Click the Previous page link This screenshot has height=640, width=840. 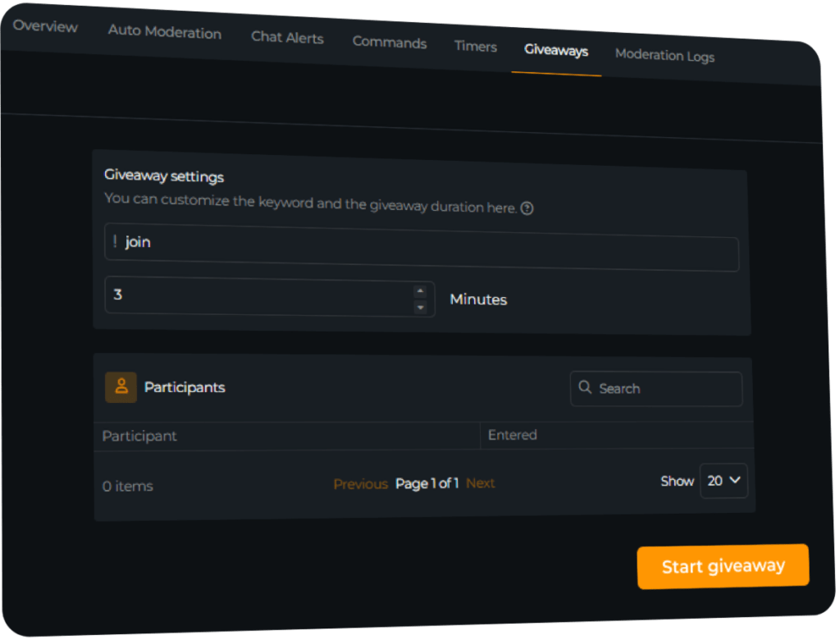(360, 484)
